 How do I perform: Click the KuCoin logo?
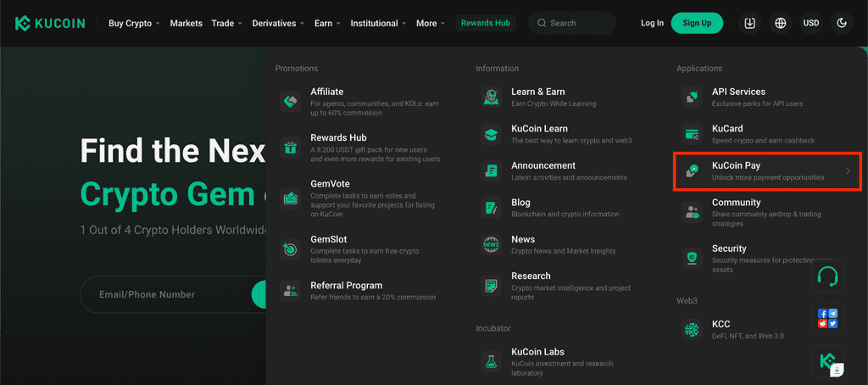click(x=50, y=23)
